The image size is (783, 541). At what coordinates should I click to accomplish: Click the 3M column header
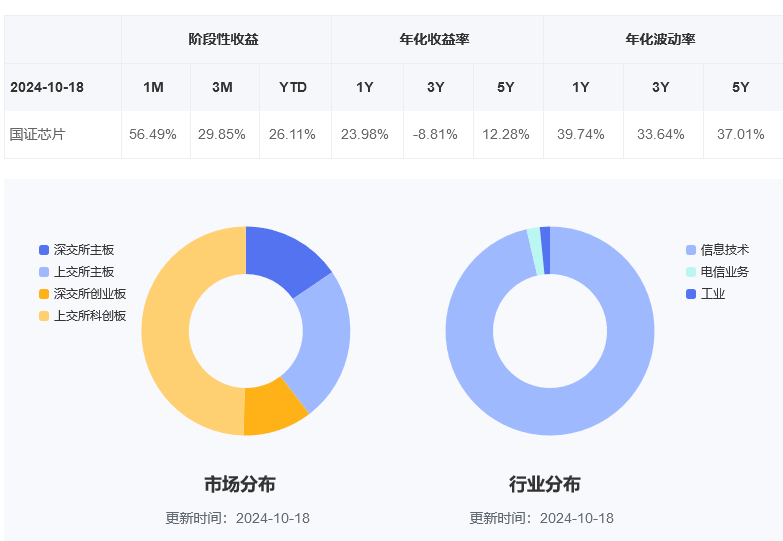[x=222, y=87]
